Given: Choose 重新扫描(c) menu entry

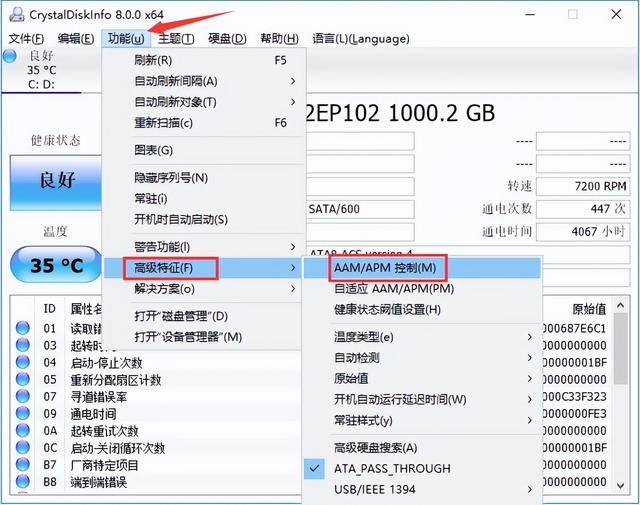Looking at the screenshot, I should click(x=203, y=123).
